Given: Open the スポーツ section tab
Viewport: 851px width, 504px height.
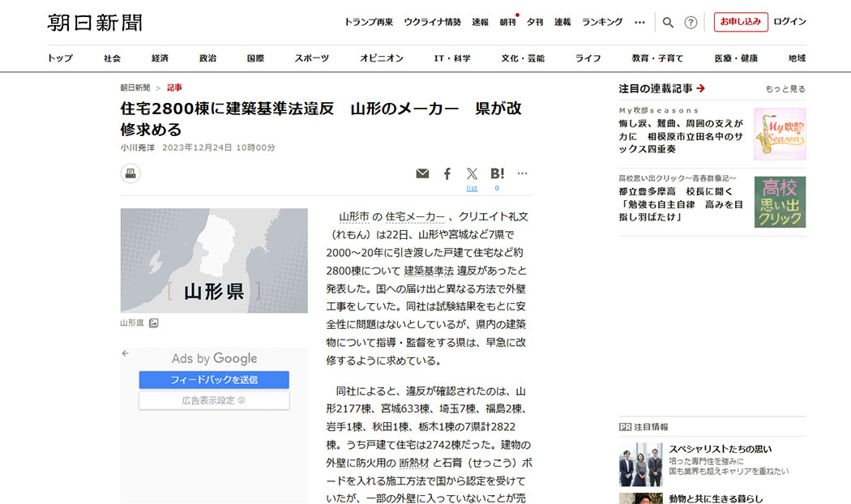Looking at the screenshot, I should (312, 58).
